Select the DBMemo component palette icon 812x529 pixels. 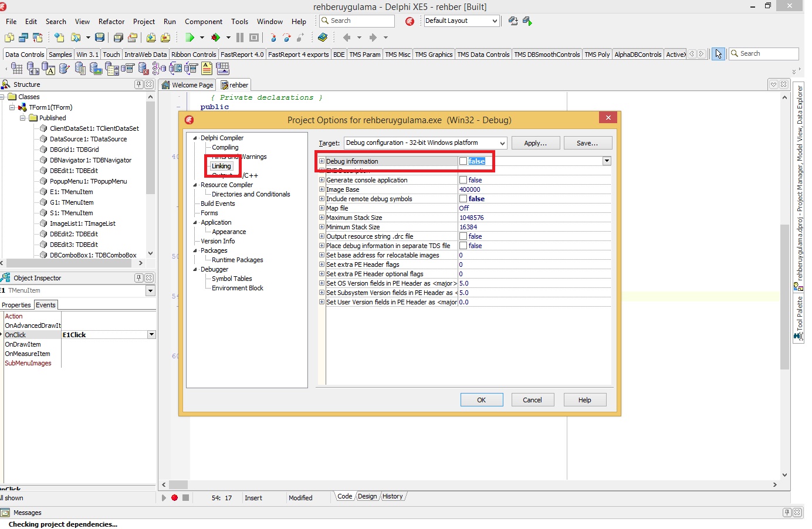(80, 69)
